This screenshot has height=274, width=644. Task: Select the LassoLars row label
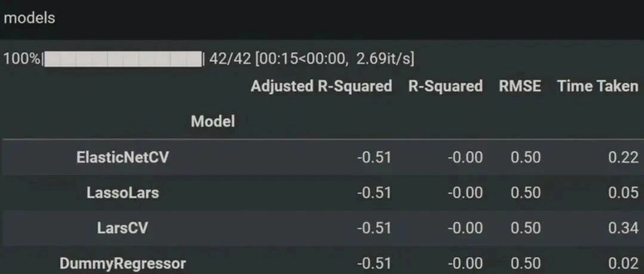tap(122, 193)
